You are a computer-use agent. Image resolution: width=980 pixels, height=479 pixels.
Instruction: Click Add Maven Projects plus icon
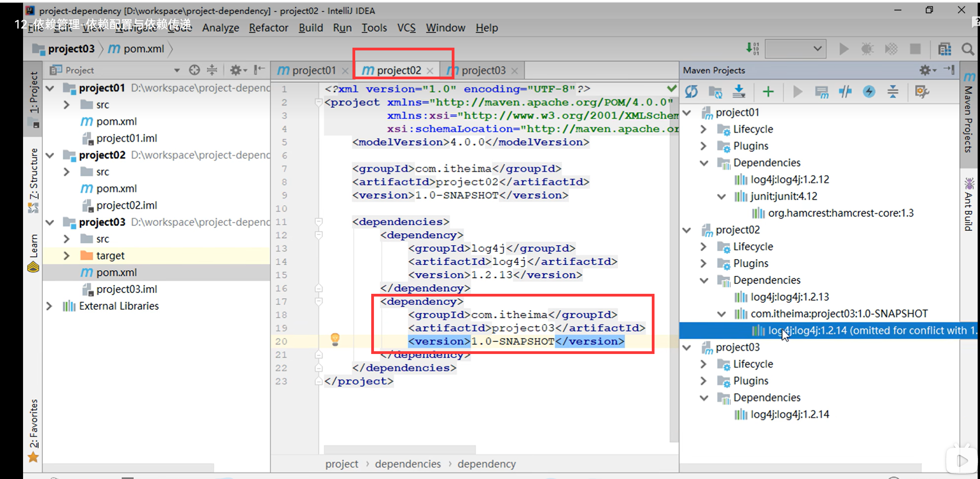(768, 92)
